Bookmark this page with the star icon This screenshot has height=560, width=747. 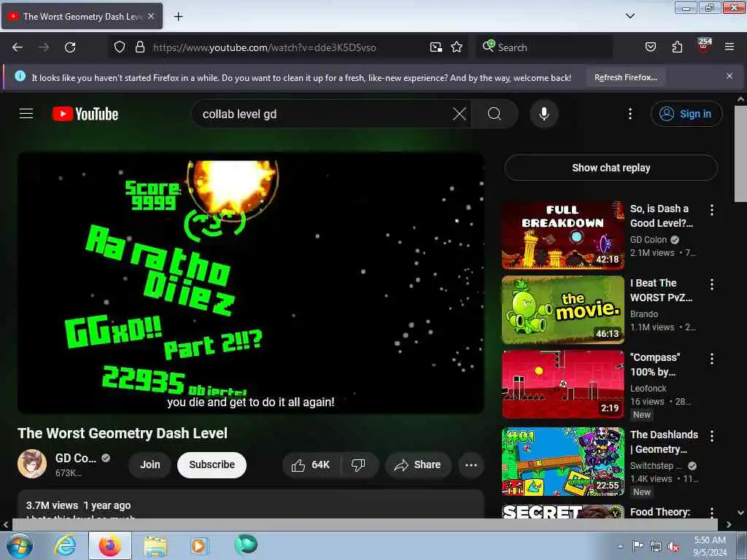[457, 47]
